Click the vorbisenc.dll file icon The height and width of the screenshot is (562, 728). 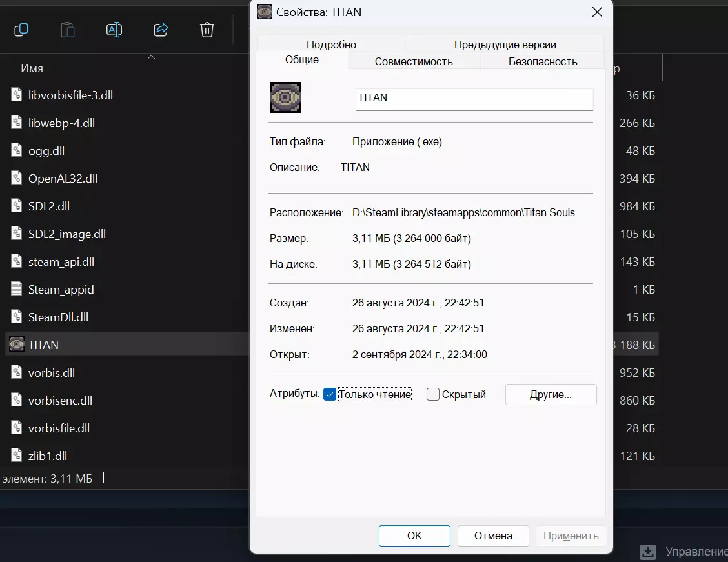point(16,400)
